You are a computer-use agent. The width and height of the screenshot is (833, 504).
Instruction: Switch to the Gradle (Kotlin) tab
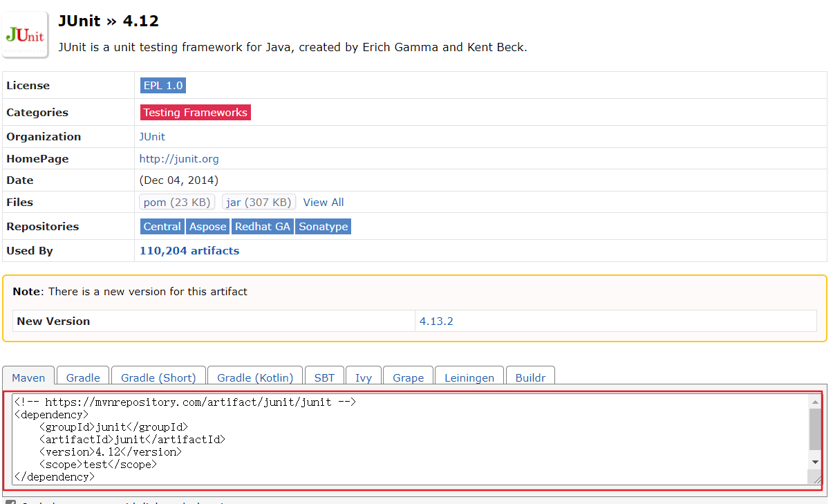click(x=255, y=377)
